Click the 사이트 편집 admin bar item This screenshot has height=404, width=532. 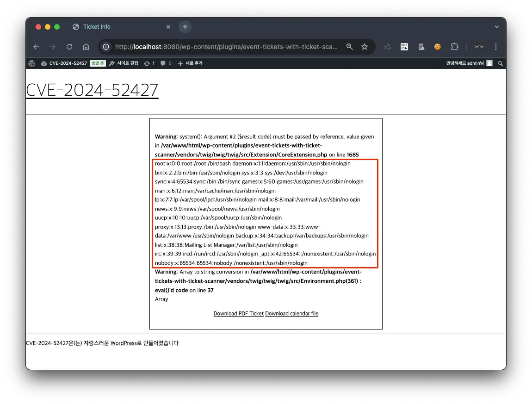coord(124,63)
